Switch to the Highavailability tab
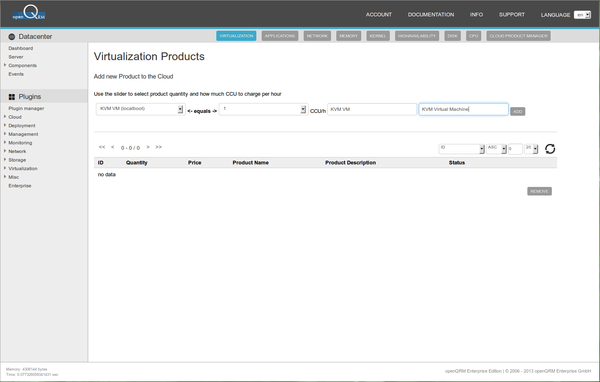The height and width of the screenshot is (382, 600). pyautogui.click(x=417, y=36)
